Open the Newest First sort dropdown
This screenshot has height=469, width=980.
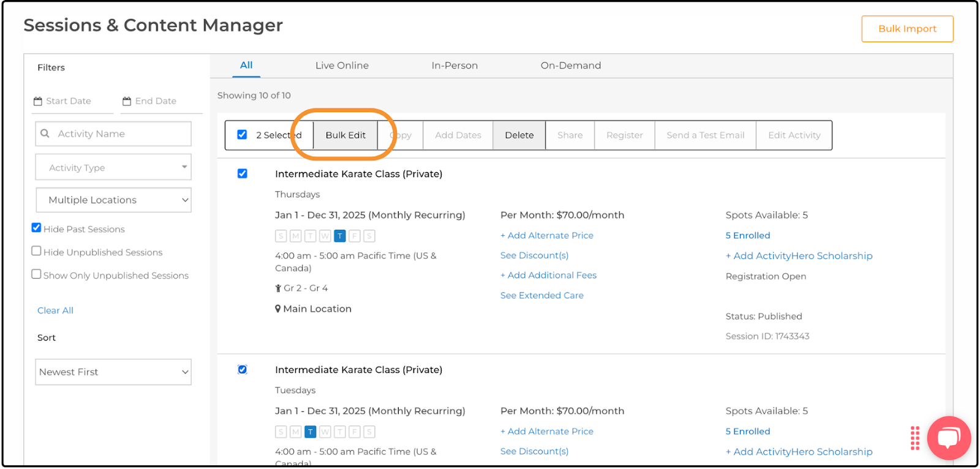click(x=113, y=372)
